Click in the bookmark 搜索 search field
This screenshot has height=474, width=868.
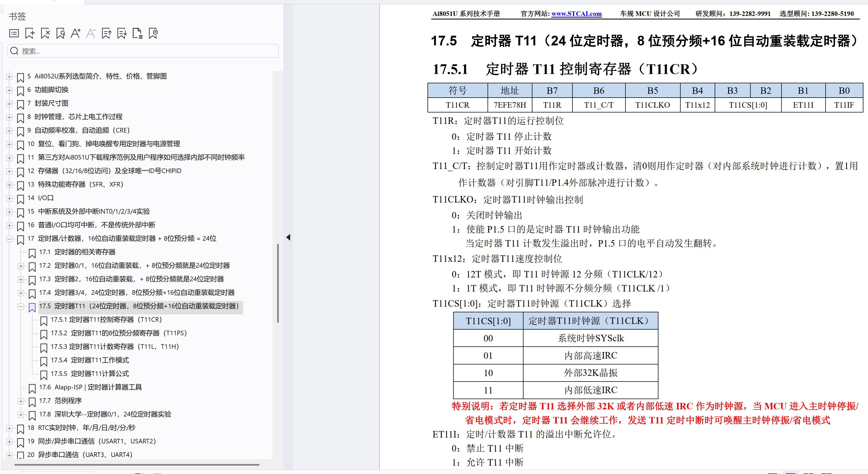click(x=143, y=51)
